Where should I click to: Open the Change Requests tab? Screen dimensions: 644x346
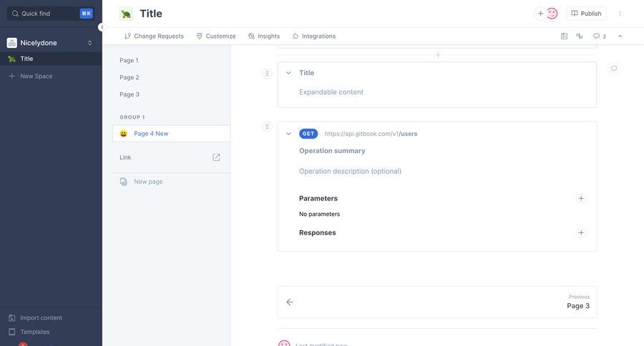coord(154,36)
